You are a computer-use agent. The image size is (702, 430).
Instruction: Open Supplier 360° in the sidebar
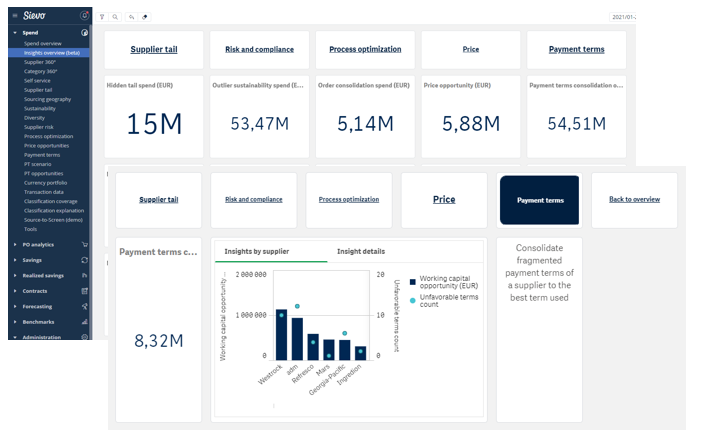tap(40, 62)
